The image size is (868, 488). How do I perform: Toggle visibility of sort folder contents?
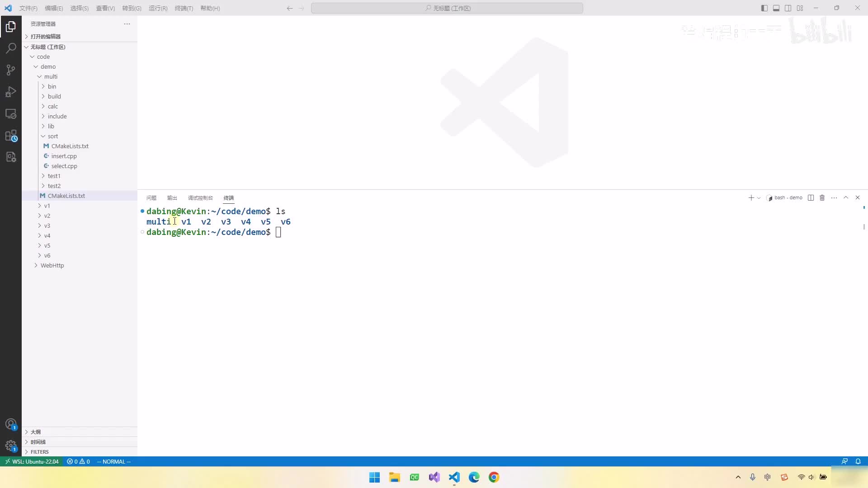(x=43, y=136)
